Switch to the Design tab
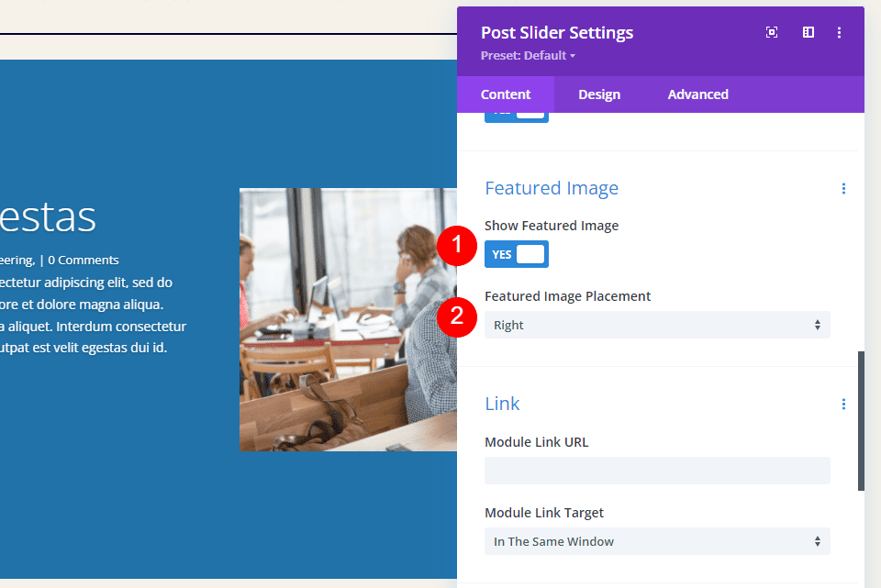881x588 pixels. [x=598, y=94]
